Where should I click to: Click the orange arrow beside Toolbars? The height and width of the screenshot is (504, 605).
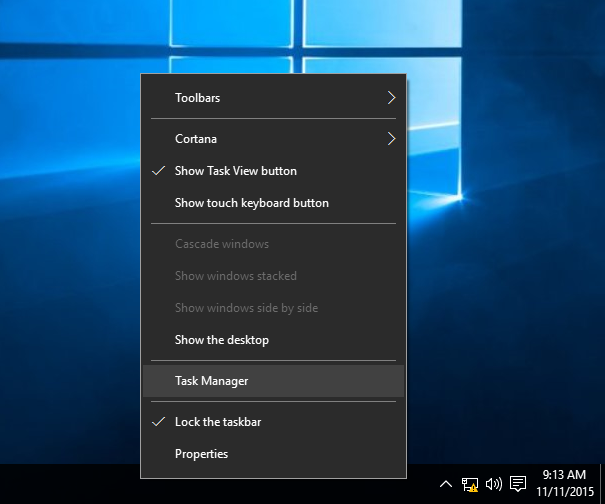pos(391,98)
